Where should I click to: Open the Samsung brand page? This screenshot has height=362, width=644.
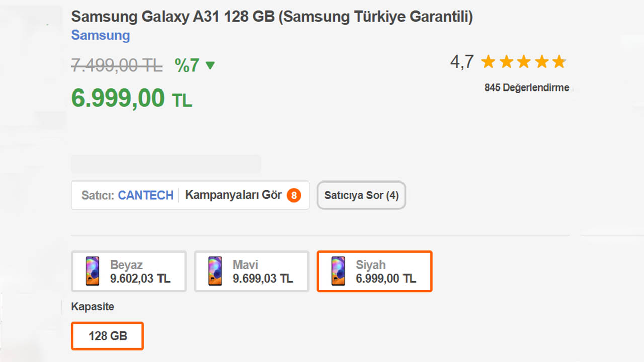pyautogui.click(x=100, y=35)
